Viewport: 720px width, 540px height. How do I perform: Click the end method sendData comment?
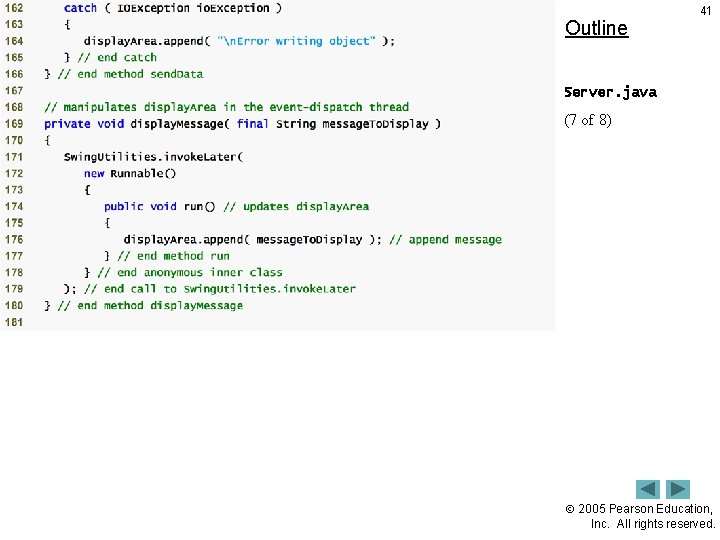(130, 74)
